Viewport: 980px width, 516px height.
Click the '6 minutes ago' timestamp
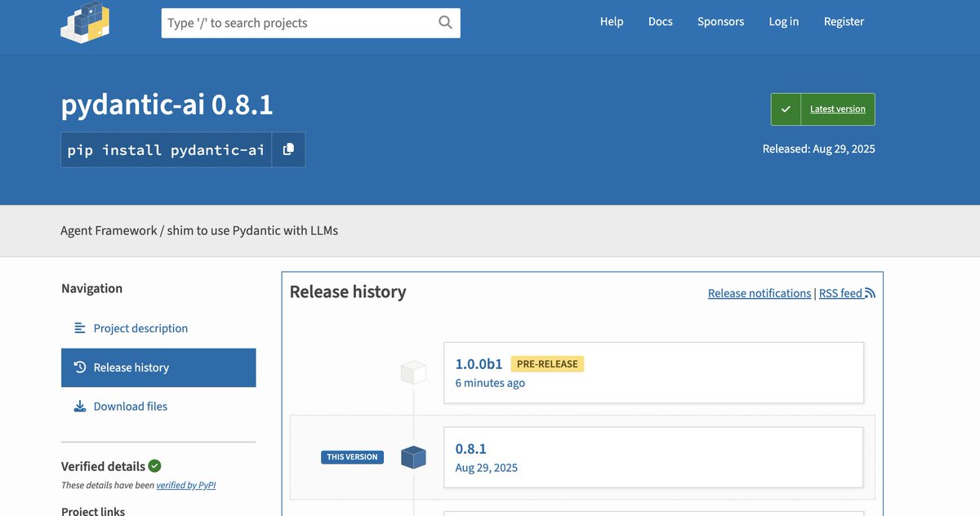coord(490,383)
